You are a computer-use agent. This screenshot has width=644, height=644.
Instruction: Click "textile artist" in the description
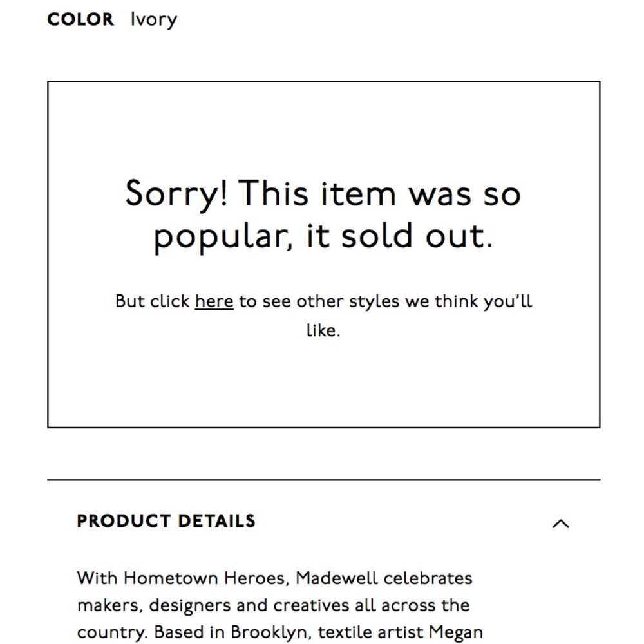371,632
